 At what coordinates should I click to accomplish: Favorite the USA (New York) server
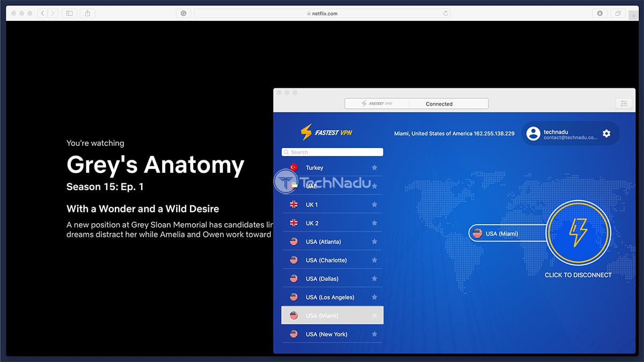click(375, 334)
